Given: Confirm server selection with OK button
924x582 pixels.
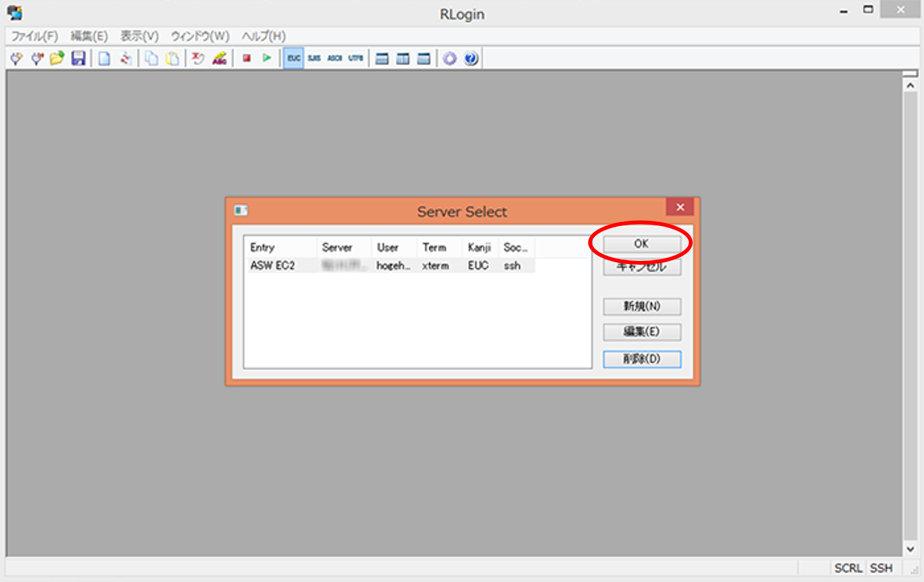Looking at the screenshot, I should pyautogui.click(x=641, y=244).
